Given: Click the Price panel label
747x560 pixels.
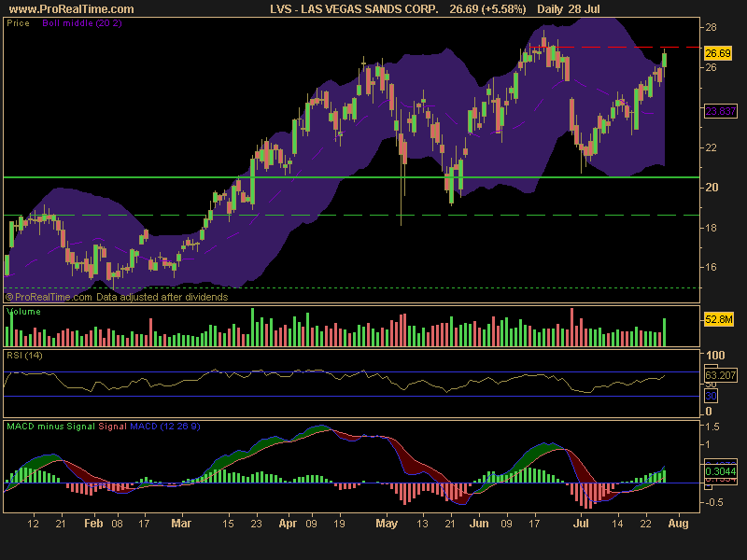Looking at the screenshot, I should point(18,22).
